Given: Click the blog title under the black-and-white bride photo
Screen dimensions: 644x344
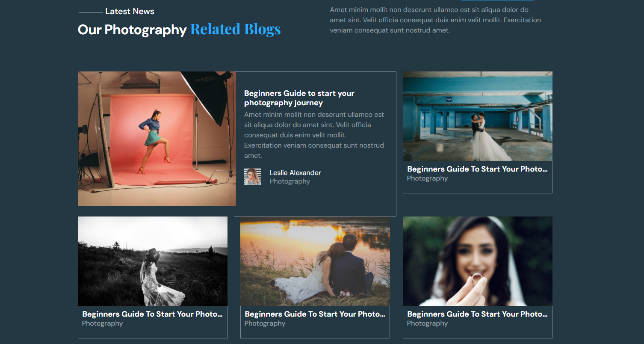Looking at the screenshot, I should [x=152, y=314].
